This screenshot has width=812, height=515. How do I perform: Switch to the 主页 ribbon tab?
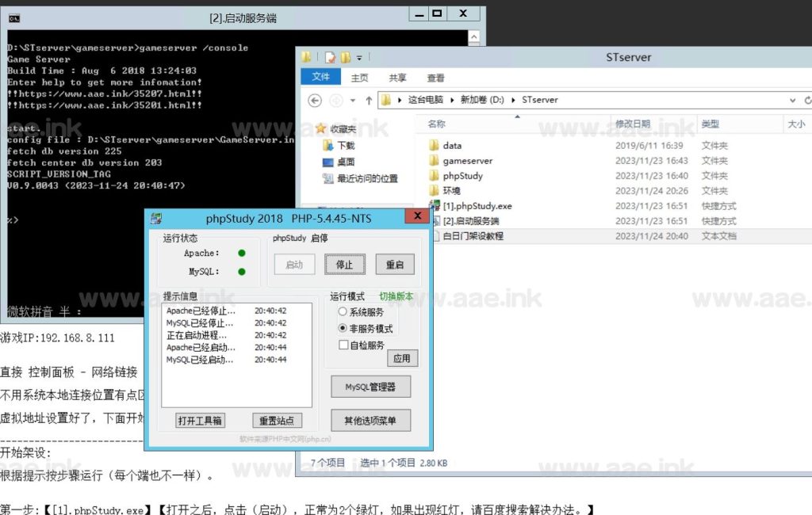click(x=359, y=78)
